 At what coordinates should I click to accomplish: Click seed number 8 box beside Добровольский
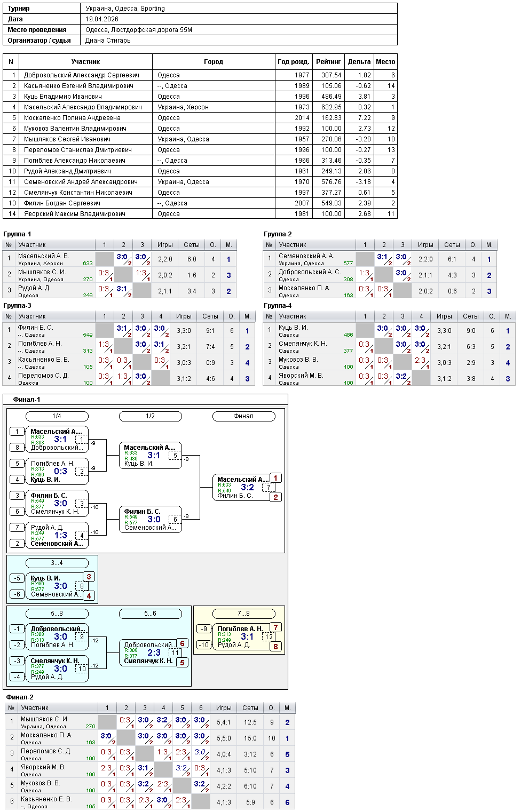click(17, 448)
